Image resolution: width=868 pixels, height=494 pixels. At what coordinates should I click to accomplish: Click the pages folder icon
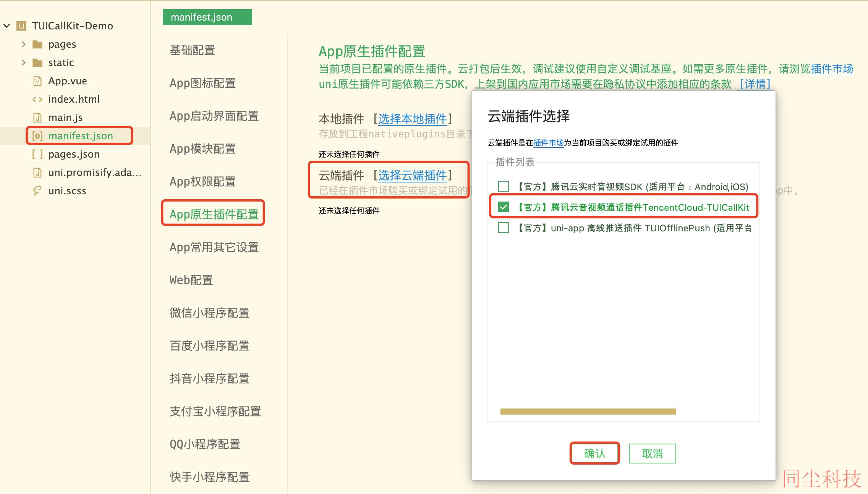pyautogui.click(x=37, y=44)
